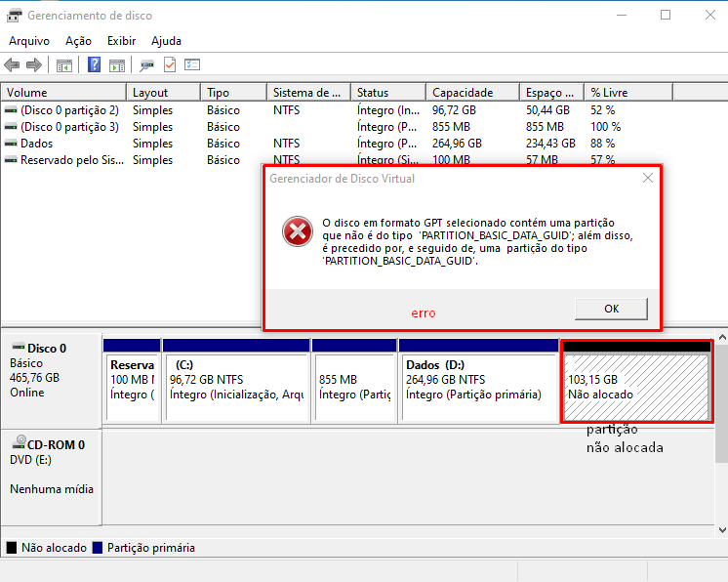
Task: Minimize the Gerenciamento de disco window
Action: click(622, 15)
